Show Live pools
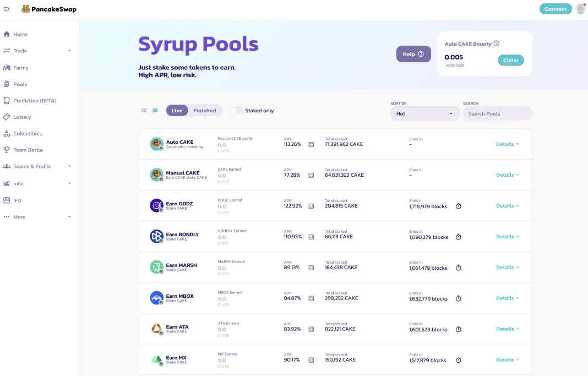This screenshot has width=588, height=376. 177,110
